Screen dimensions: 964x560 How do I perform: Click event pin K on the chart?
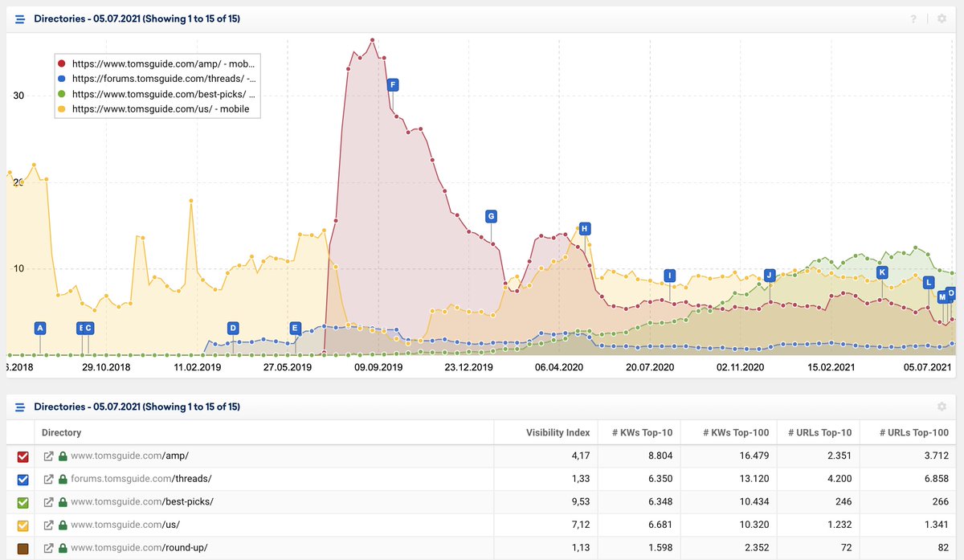[x=882, y=272]
